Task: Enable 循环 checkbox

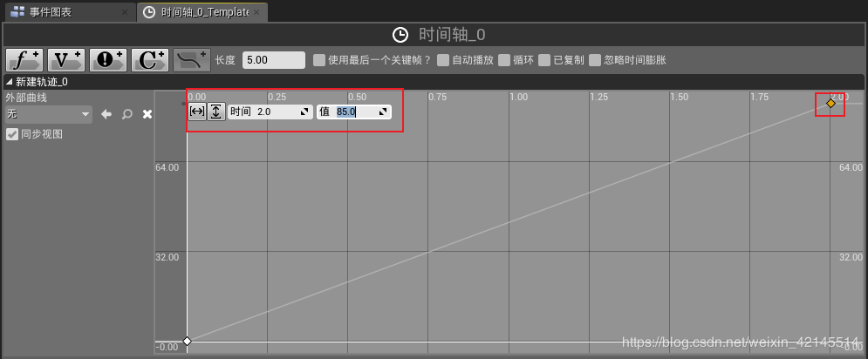Action: pos(503,60)
